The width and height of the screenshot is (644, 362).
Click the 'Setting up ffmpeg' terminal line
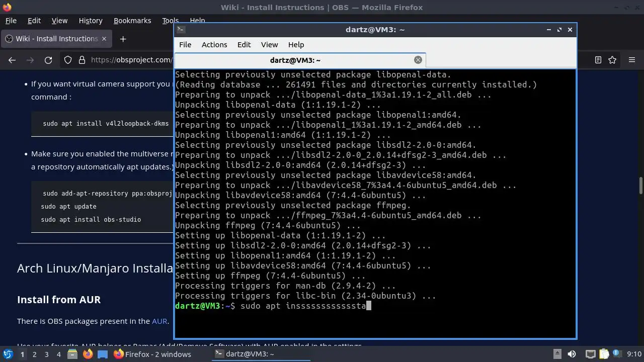point(270,276)
